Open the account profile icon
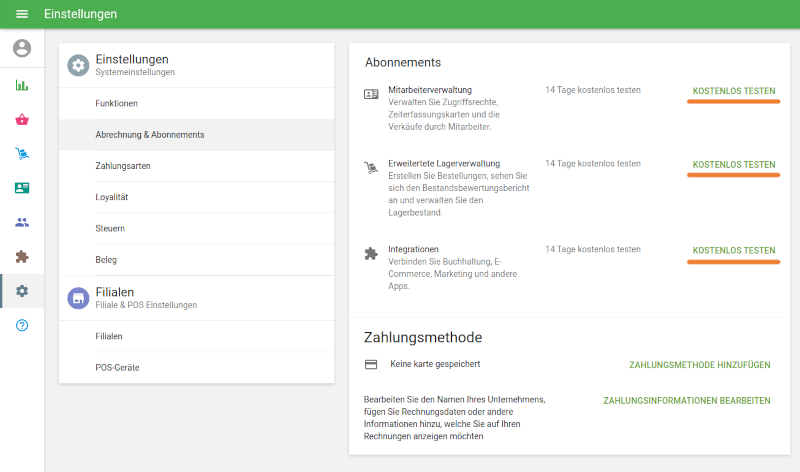Viewport: 800px width, 472px height. coord(22,48)
